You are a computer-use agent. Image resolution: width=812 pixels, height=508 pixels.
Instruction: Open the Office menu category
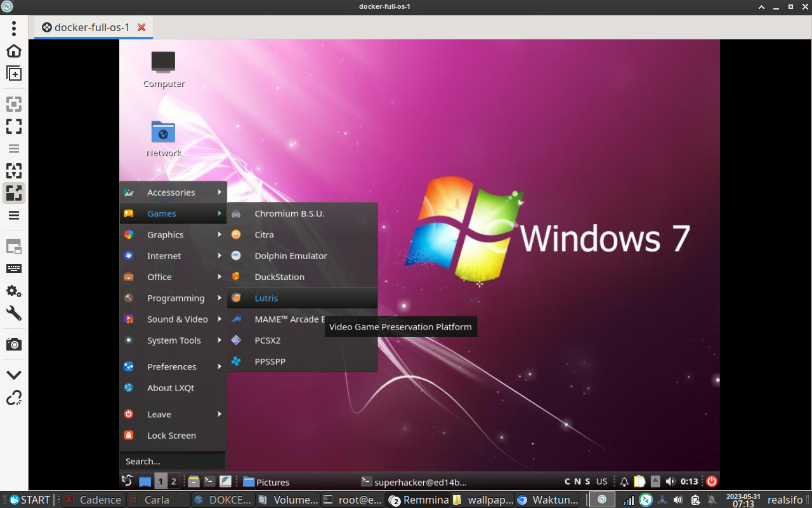(173, 277)
